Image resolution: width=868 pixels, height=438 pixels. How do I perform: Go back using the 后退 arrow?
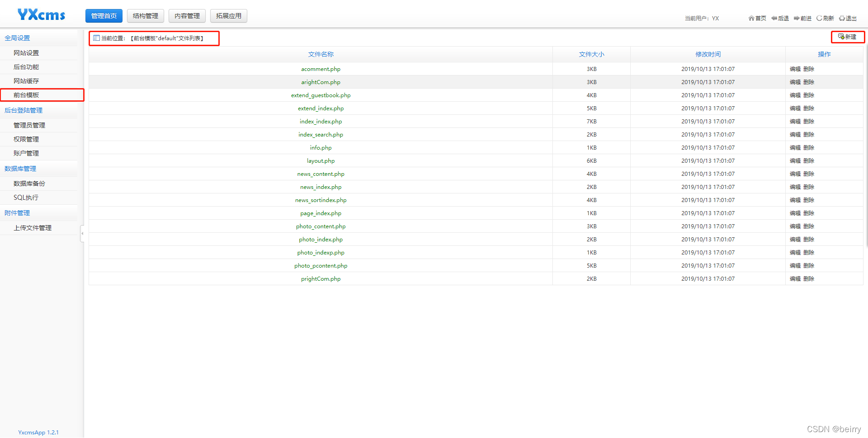(x=780, y=19)
